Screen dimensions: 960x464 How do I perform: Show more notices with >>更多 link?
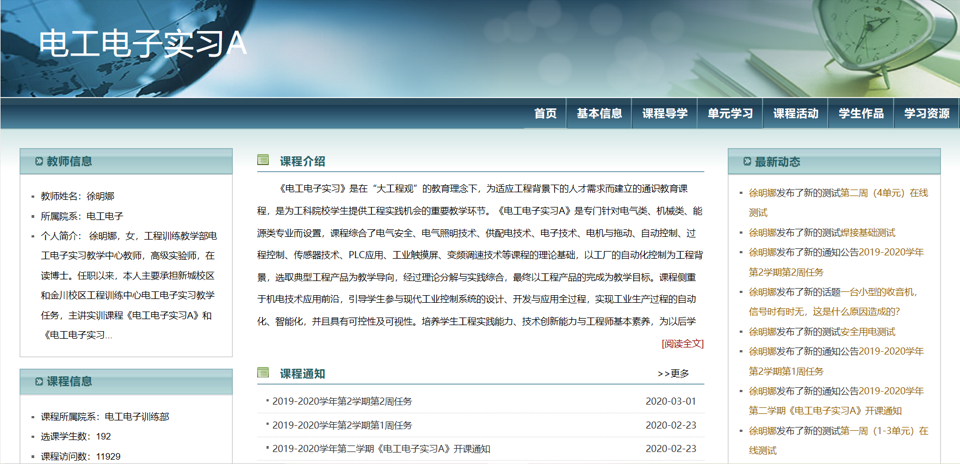point(673,374)
